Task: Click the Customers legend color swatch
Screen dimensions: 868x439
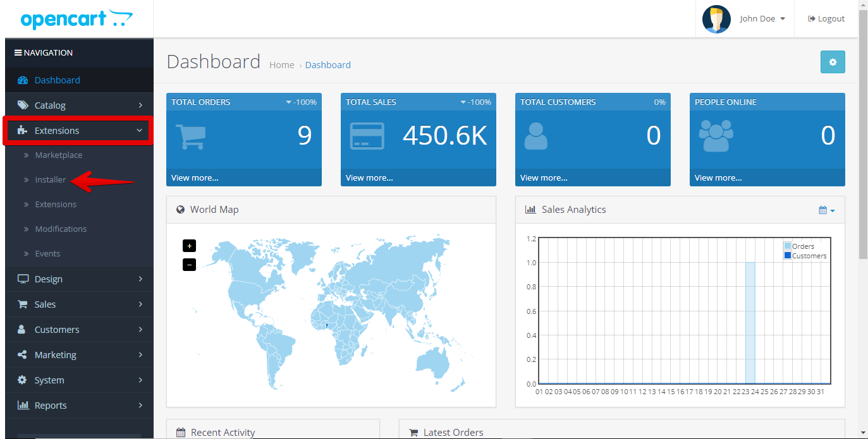Action: pyautogui.click(x=788, y=256)
